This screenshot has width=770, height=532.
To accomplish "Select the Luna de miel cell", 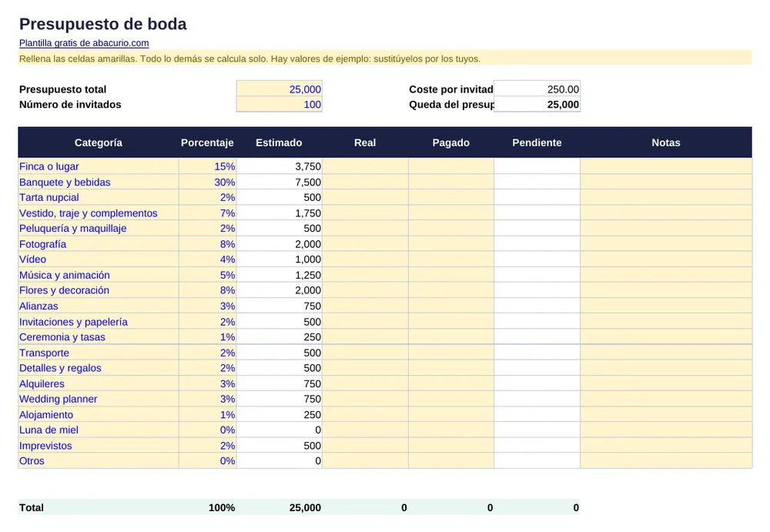I will [99, 430].
